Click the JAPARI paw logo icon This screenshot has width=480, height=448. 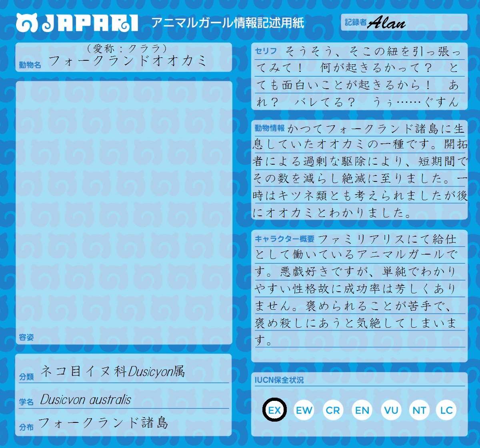(x=27, y=23)
